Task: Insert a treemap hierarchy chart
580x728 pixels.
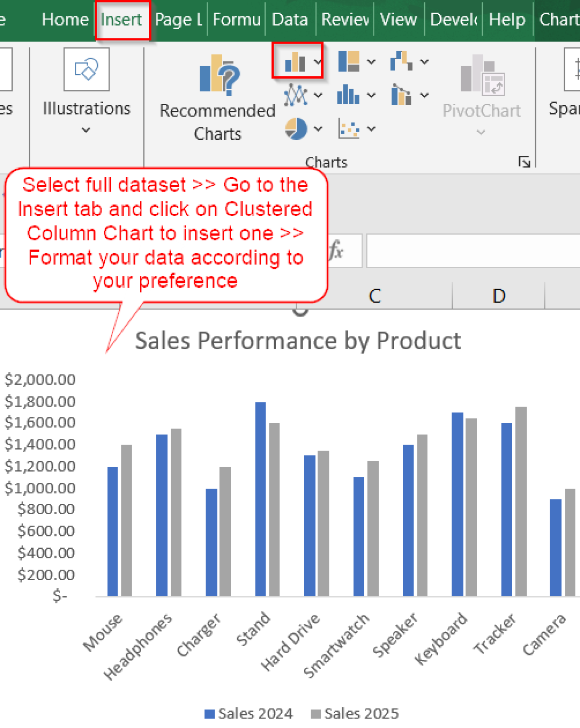Action: click(348, 61)
